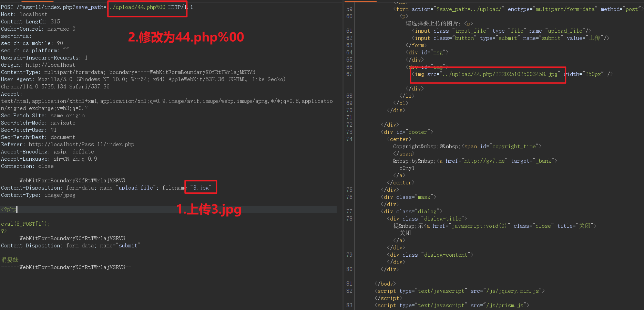The image size is (644, 310).
Task: Click the '请选择要上传的图片' text in the response
Action: [x=433, y=23]
